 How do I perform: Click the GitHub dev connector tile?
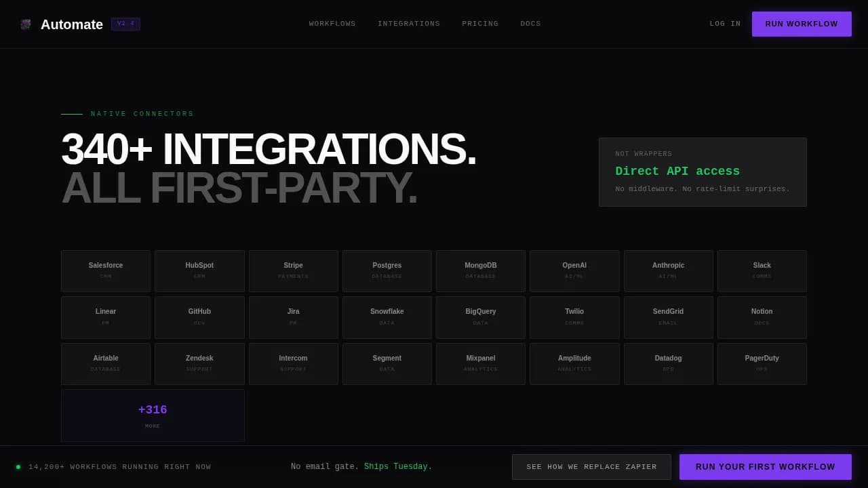click(199, 317)
